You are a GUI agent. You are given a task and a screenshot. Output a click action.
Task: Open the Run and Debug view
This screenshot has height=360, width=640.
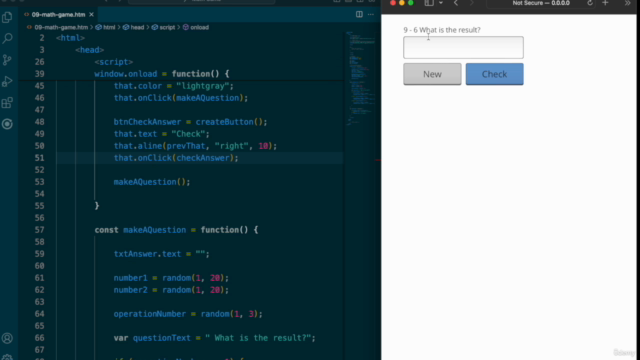point(7,81)
